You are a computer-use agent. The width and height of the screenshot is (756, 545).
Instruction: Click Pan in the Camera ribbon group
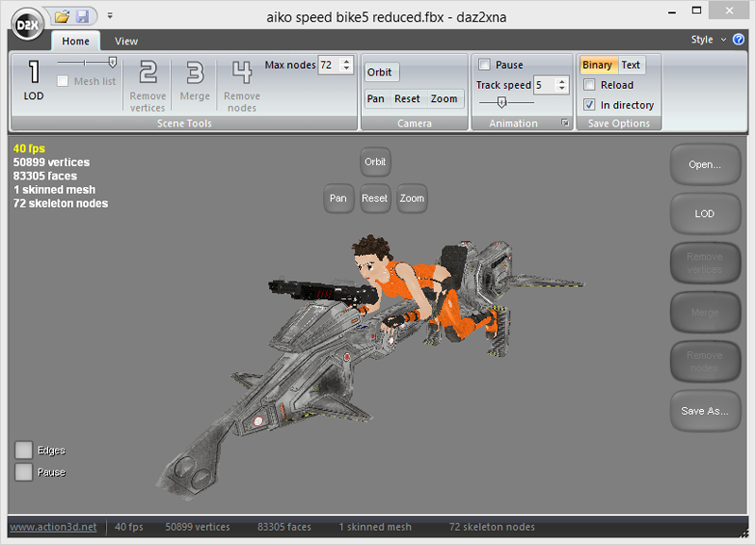[x=375, y=99]
